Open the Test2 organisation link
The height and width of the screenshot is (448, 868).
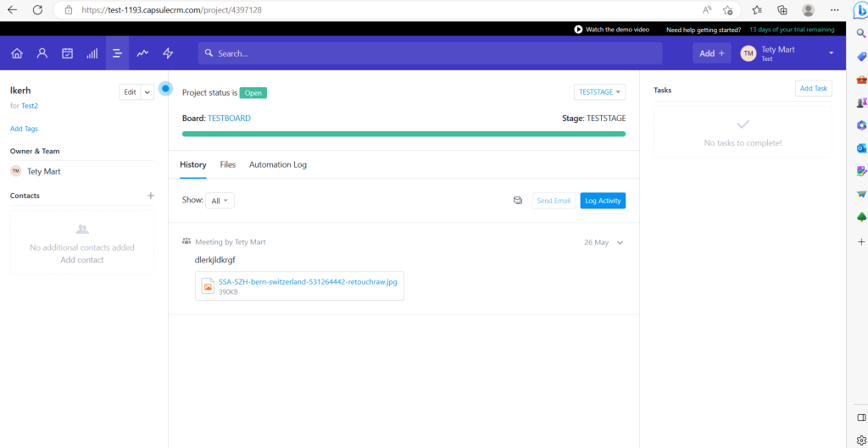pos(30,106)
